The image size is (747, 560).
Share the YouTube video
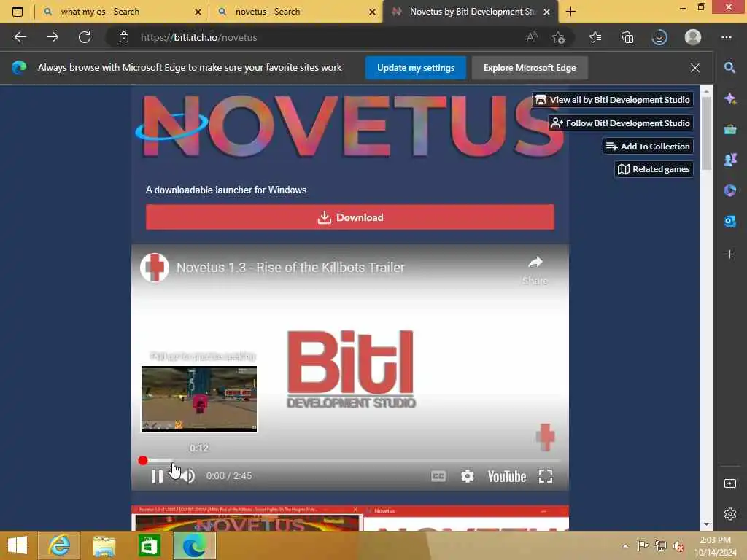tap(535, 270)
